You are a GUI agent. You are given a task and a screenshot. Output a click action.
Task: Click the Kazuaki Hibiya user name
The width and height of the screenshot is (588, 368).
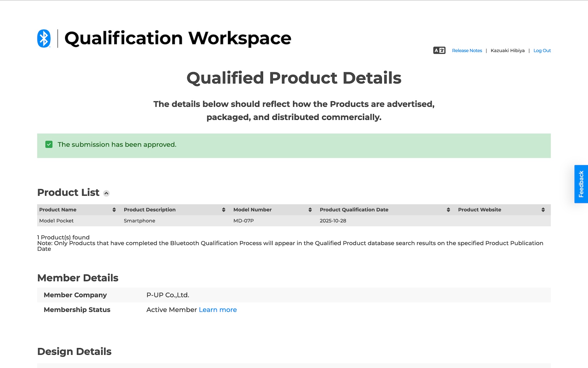(507, 51)
